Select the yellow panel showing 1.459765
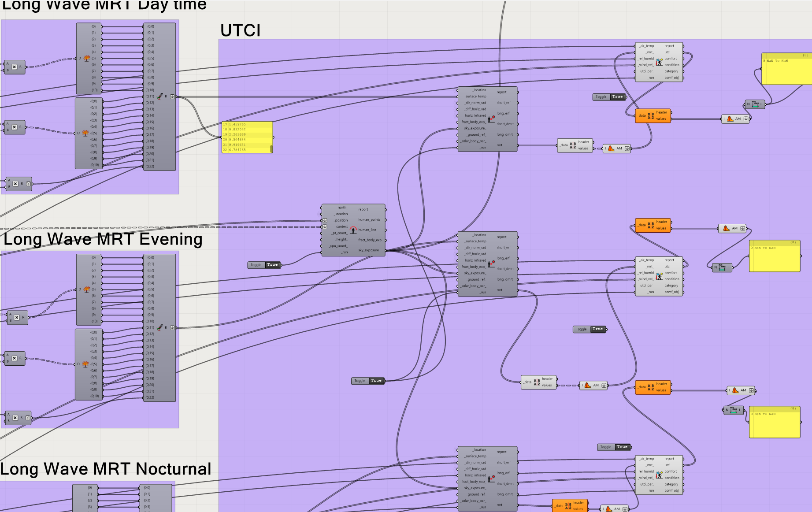The image size is (812, 512). 247,137
